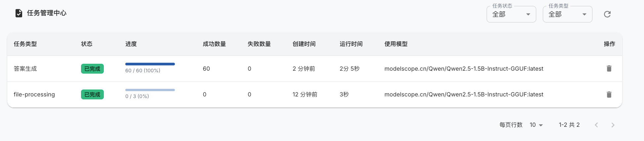
Task: Go to the next page arrow
Action: [613, 125]
